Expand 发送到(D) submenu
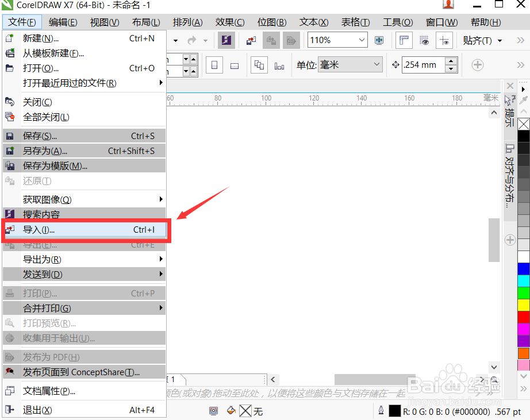 [84, 275]
